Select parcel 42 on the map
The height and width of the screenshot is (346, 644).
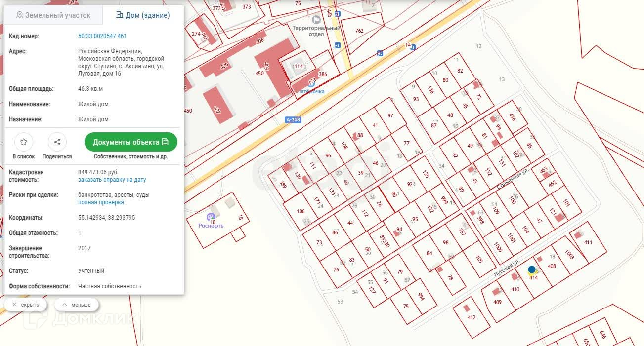pos(455,156)
